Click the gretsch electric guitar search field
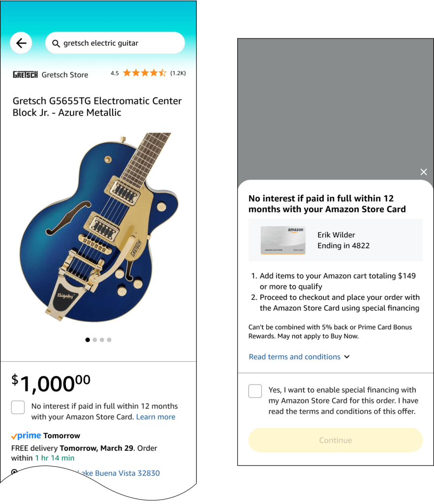This screenshot has width=434, height=504. click(118, 43)
